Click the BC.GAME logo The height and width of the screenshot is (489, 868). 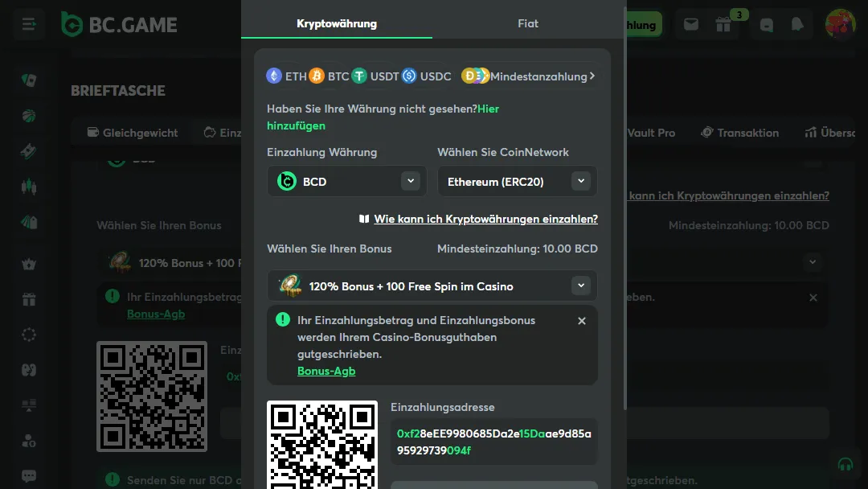[x=119, y=24]
